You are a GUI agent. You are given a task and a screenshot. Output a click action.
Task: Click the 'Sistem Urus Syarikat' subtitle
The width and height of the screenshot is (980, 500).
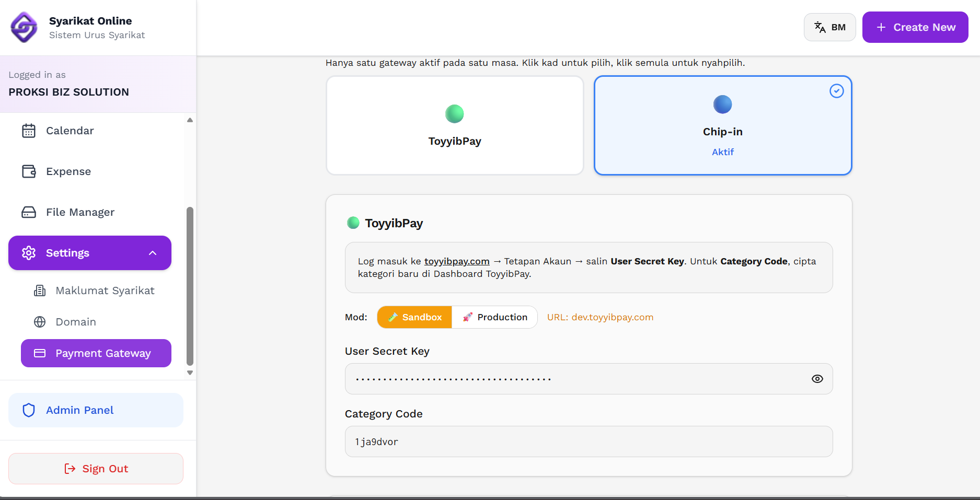(x=97, y=35)
